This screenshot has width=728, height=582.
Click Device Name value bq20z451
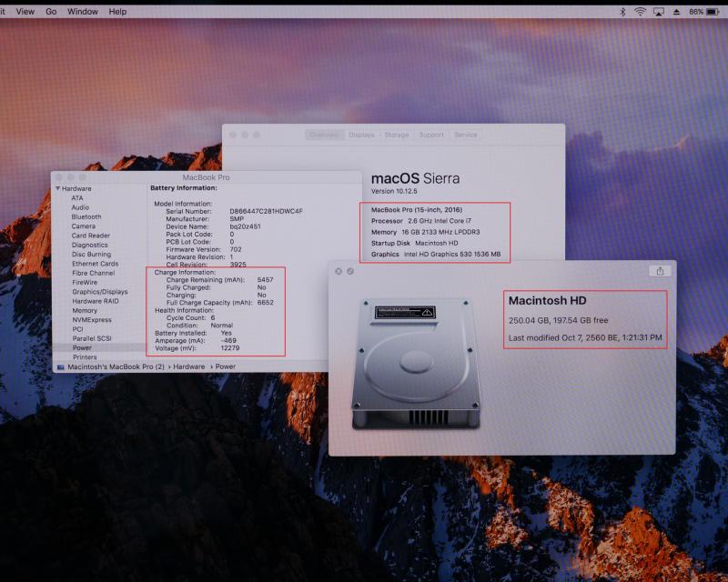[245, 226]
